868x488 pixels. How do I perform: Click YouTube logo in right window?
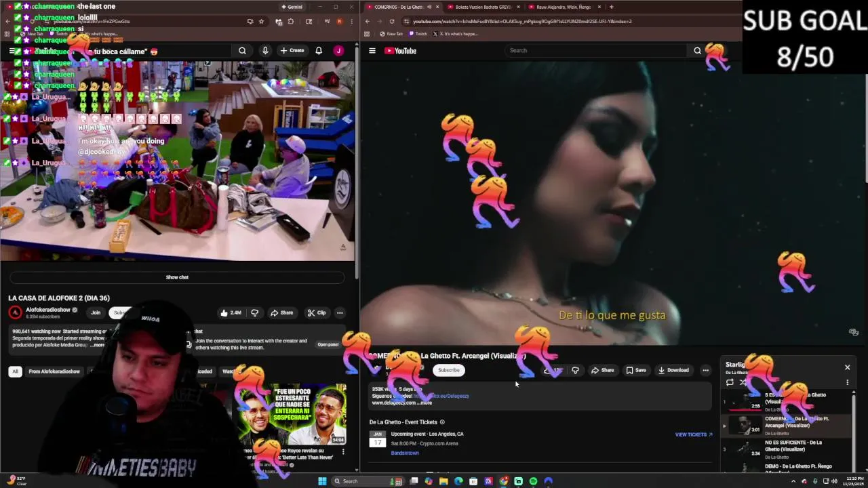click(x=400, y=51)
